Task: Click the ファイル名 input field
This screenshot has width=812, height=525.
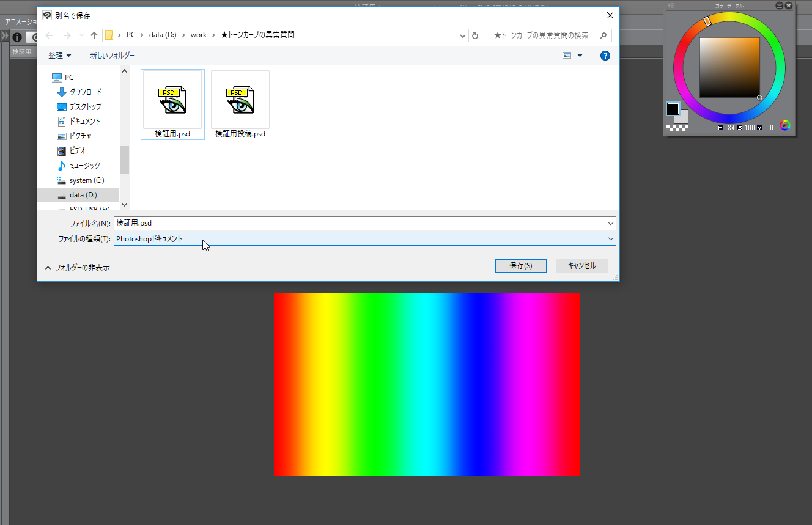Action: click(x=364, y=223)
